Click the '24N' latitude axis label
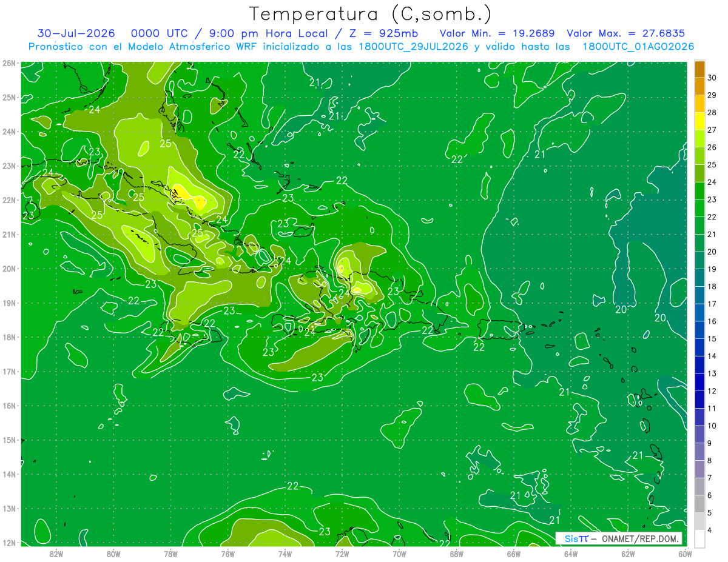 (x=8, y=132)
